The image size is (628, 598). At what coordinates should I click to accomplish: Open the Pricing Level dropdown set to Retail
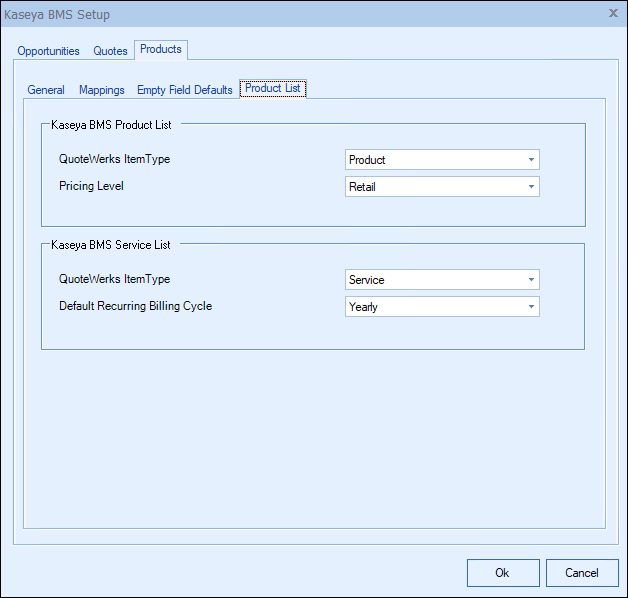[441, 187]
